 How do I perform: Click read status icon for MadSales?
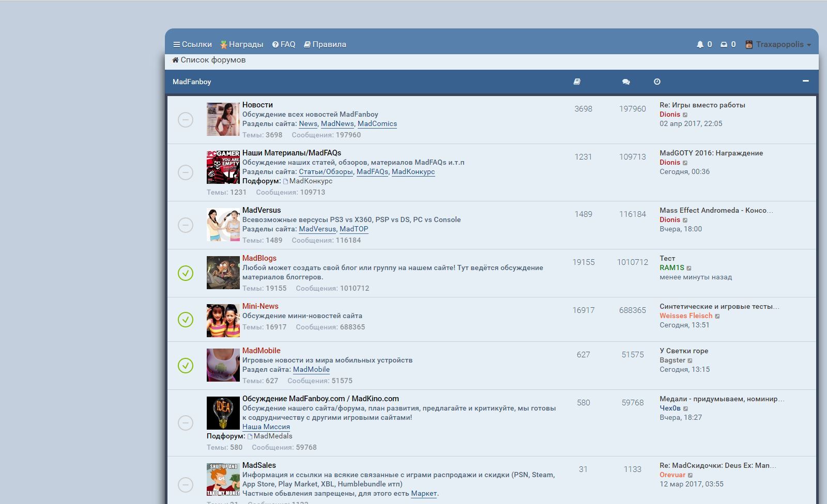tap(186, 485)
